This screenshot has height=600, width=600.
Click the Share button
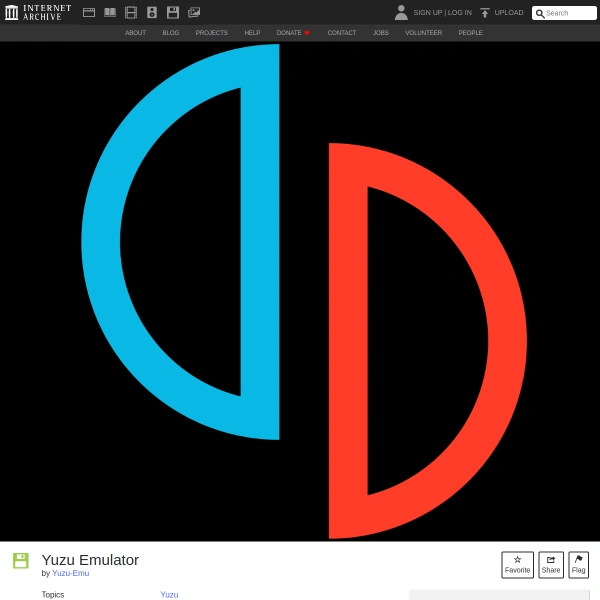click(x=551, y=565)
